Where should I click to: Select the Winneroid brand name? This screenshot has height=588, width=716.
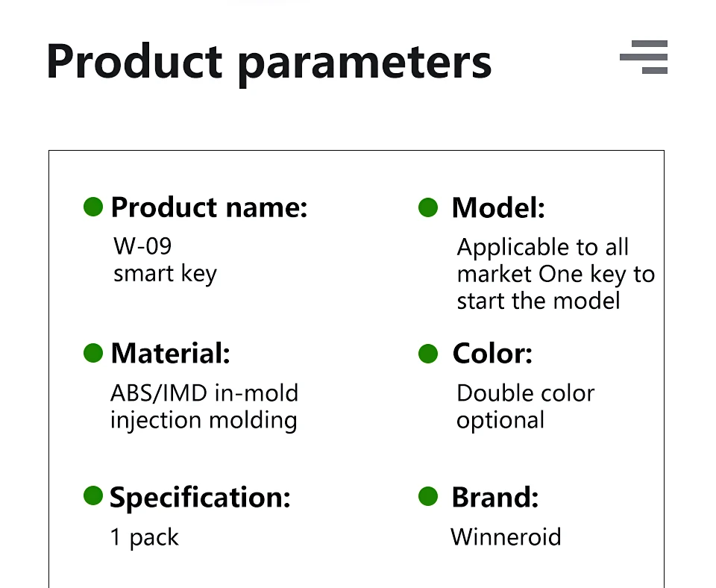coord(506,537)
